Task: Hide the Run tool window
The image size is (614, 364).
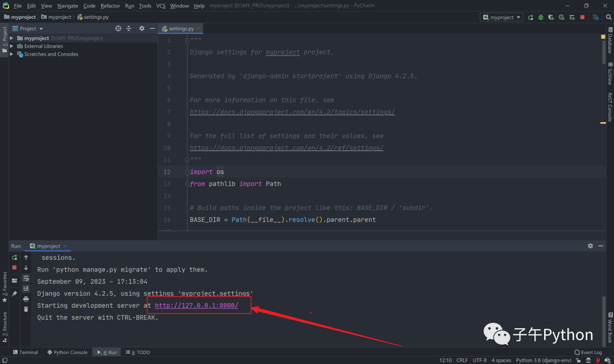Action: [x=601, y=246]
